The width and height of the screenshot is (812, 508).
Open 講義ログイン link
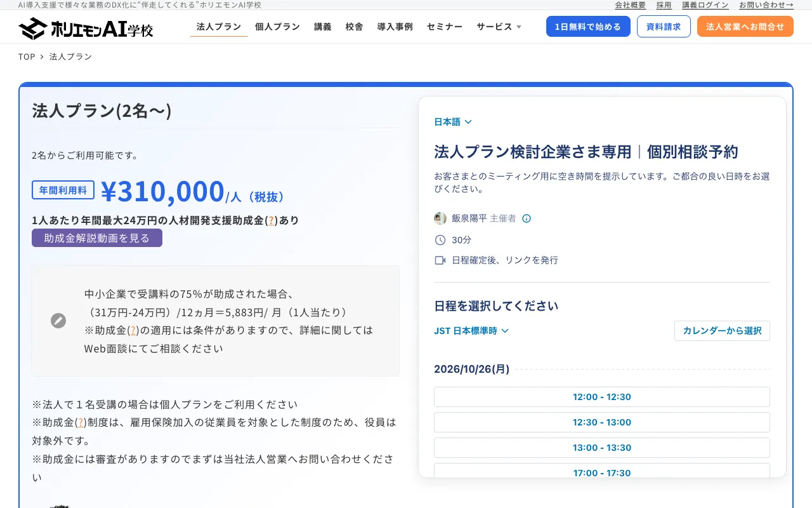coord(705,5)
